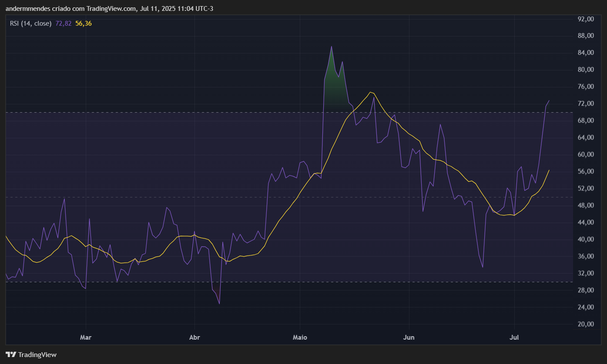607x364 pixels.
Task: Click the 72,00 price scale label
Action: click(586, 104)
